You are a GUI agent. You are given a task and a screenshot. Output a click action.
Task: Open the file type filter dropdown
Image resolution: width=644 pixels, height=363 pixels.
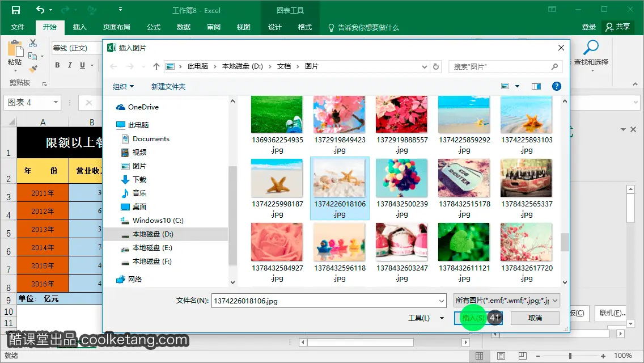(555, 301)
